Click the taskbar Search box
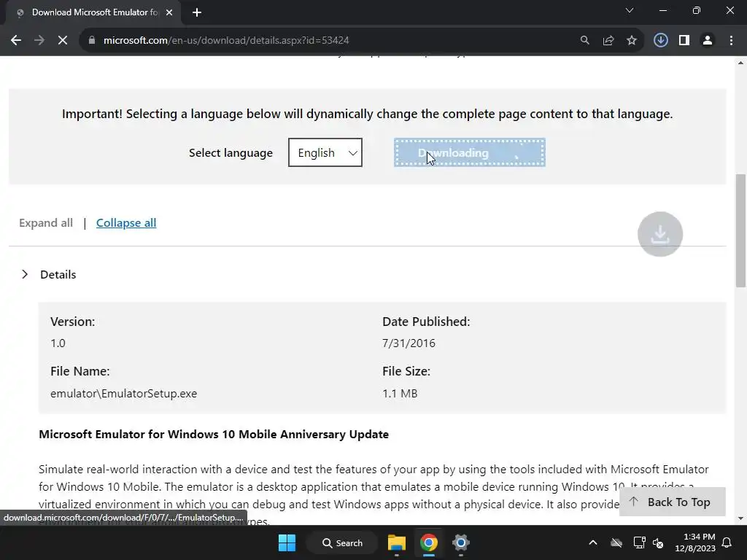 coord(343,542)
